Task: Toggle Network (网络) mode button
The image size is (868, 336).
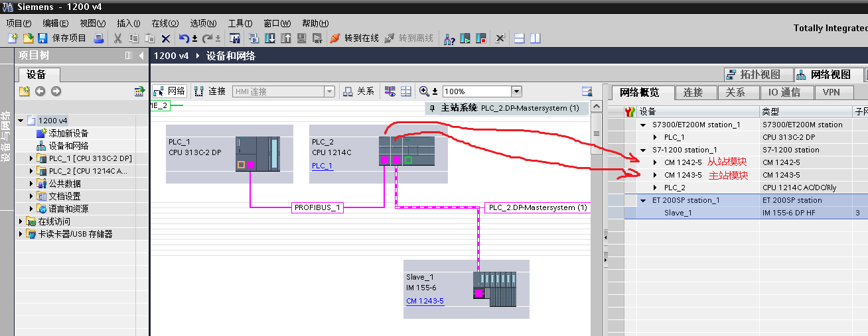Action: tap(170, 91)
